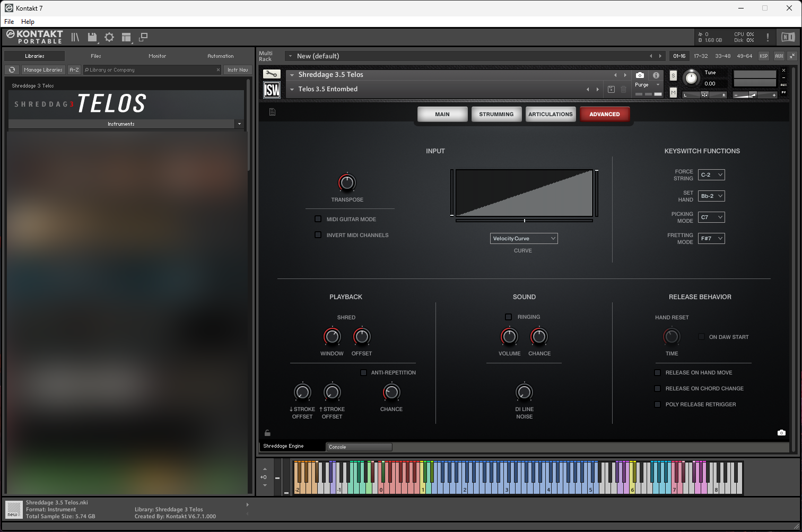Viewport: 802px width, 532px height.
Task: Check RELEASE ON HAND MOVE
Action: (657, 372)
